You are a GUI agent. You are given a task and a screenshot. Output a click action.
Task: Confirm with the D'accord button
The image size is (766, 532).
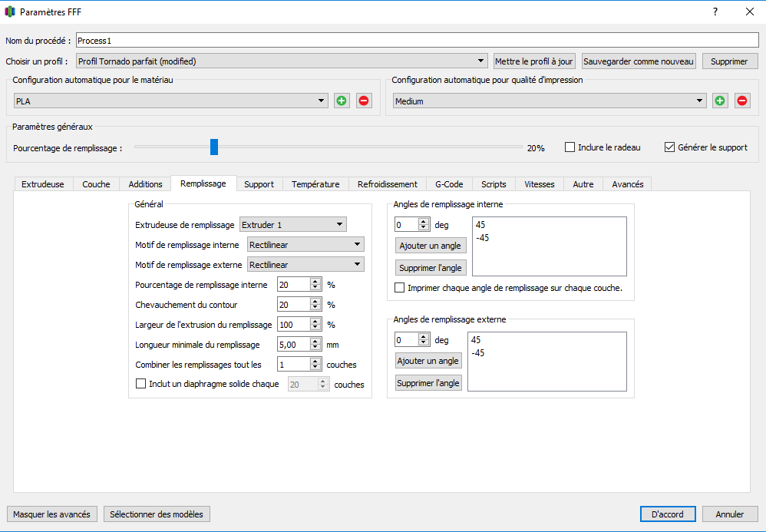[668, 514]
